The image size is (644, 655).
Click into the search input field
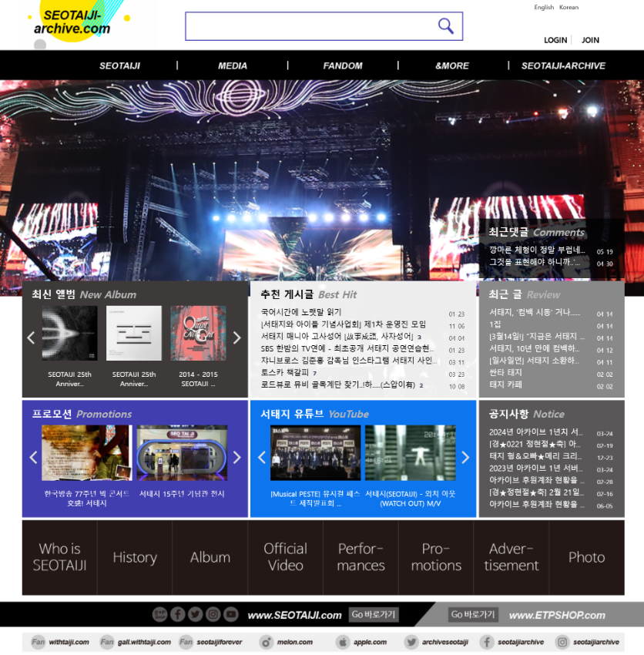(308, 26)
